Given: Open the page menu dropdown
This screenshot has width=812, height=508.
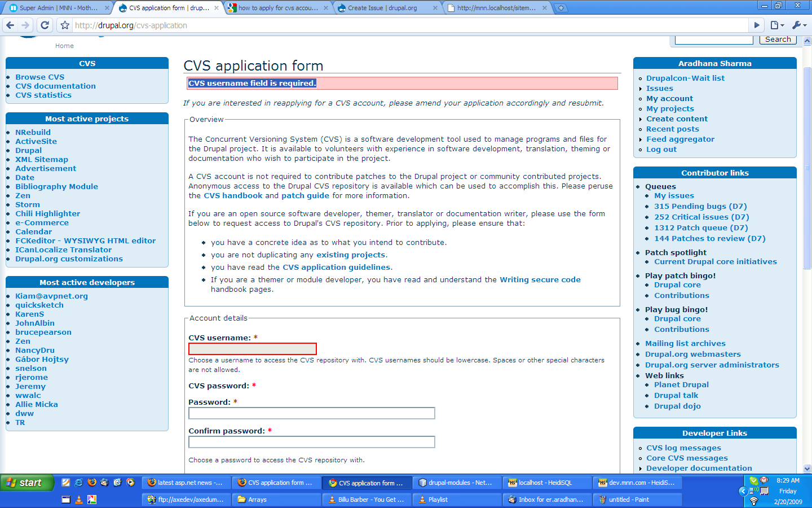Looking at the screenshot, I should click(778, 25).
